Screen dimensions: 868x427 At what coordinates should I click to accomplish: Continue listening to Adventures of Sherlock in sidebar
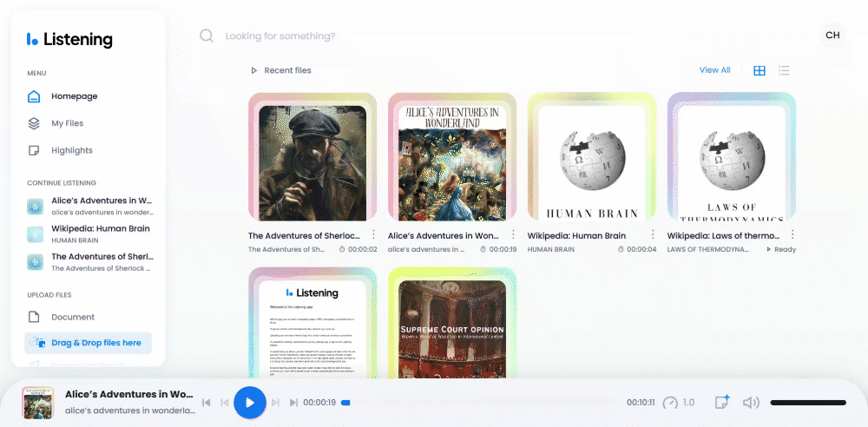90,262
